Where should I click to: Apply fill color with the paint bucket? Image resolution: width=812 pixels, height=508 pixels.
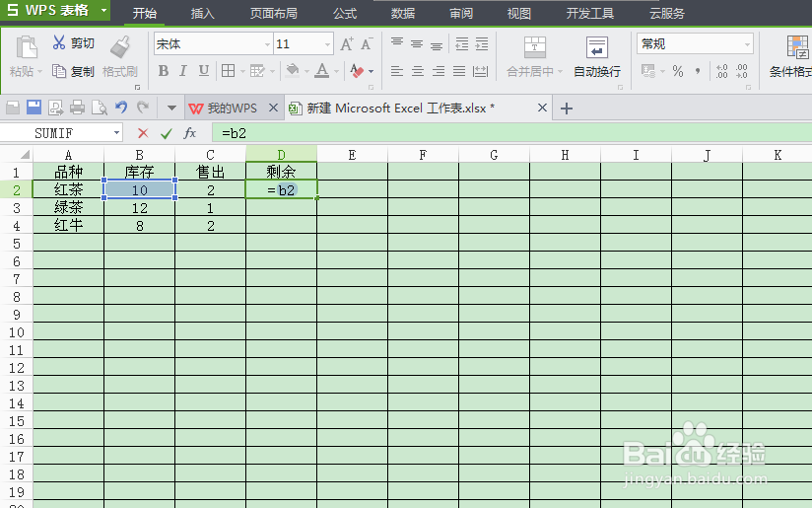click(293, 70)
